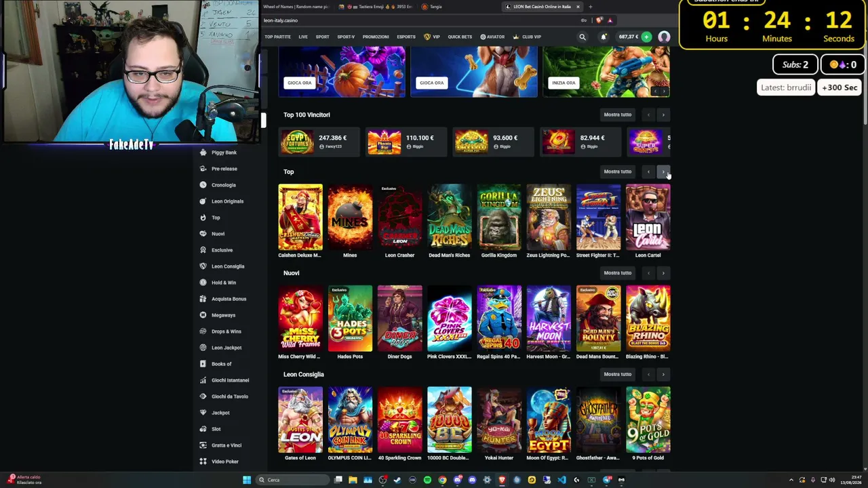This screenshot has width=868, height=488.
Task: Open the casino search magnifier icon
Action: [582, 37]
